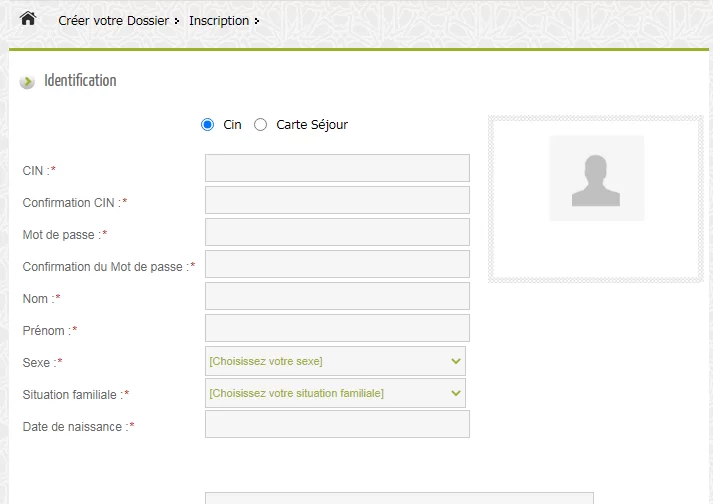The height and width of the screenshot is (504, 713).
Task: Click into the CIN input field
Action: (337, 168)
